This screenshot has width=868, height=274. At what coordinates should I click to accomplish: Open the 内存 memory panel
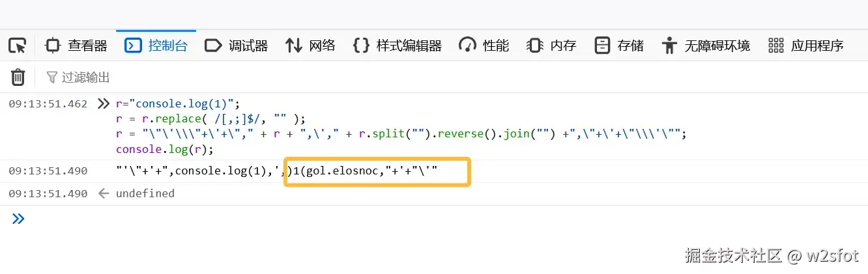click(551, 46)
